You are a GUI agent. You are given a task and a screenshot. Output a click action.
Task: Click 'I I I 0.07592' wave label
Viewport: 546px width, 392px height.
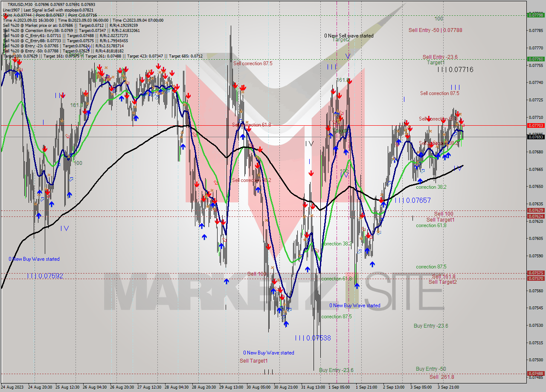click(x=45, y=276)
